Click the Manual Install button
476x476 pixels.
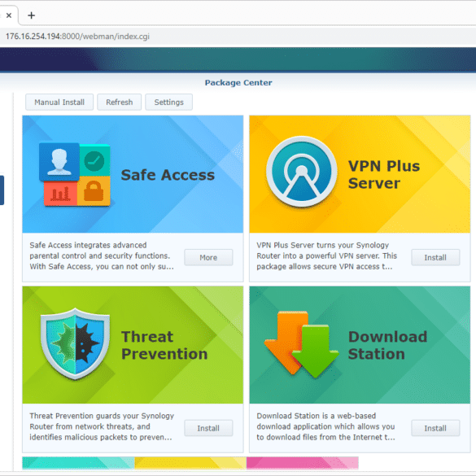click(x=59, y=102)
